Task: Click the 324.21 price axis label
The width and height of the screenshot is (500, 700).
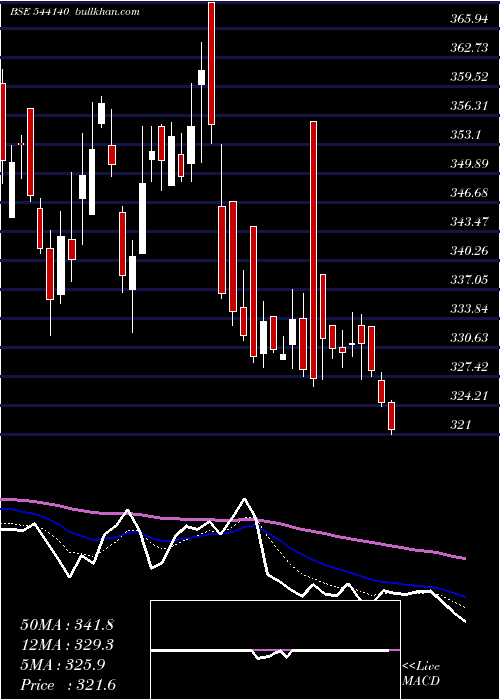Action: tap(469, 396)
